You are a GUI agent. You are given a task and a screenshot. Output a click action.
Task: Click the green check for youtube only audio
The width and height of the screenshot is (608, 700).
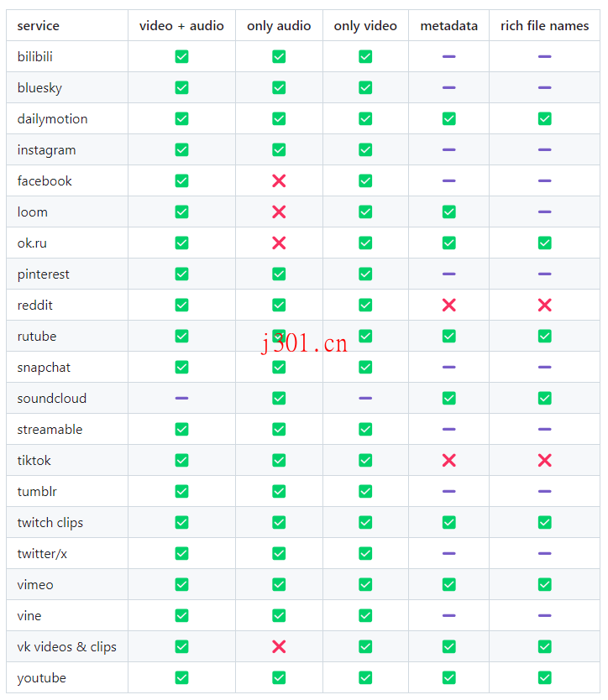279,677
